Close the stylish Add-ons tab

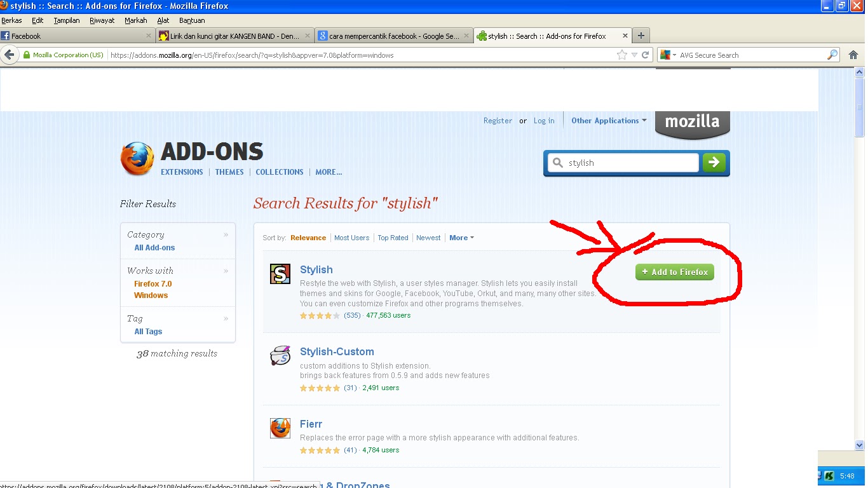point(625,36)
